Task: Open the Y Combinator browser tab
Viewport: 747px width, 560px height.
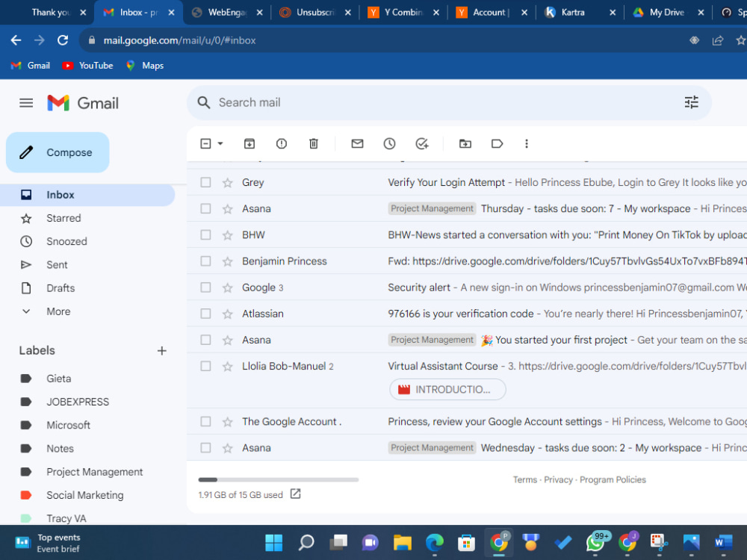Action: coord(403,13)
